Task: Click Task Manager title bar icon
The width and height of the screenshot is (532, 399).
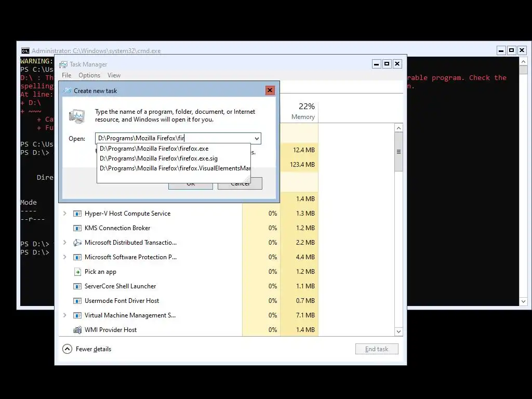Action: coord(63,64)
